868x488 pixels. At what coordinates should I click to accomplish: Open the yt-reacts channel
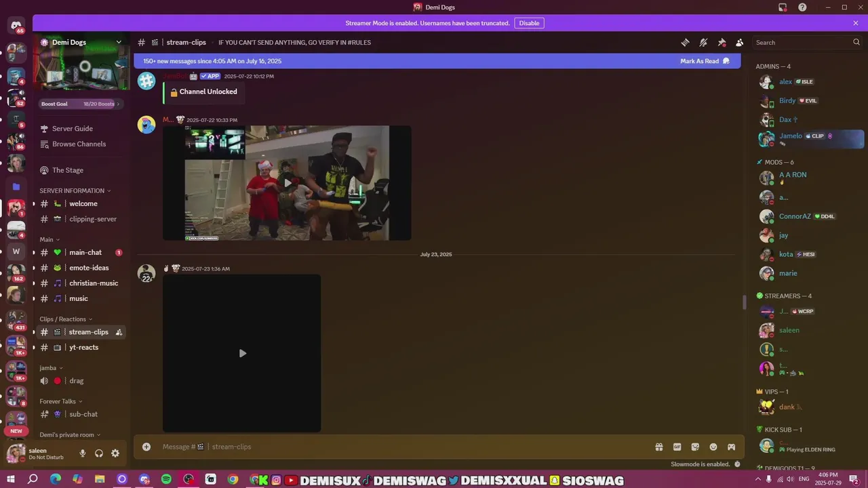[x=81, y=347]
